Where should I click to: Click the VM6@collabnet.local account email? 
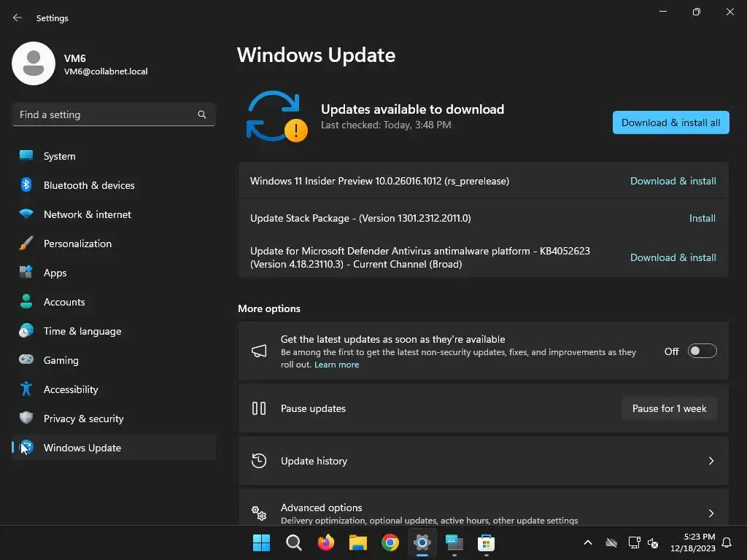coord(106,71)
